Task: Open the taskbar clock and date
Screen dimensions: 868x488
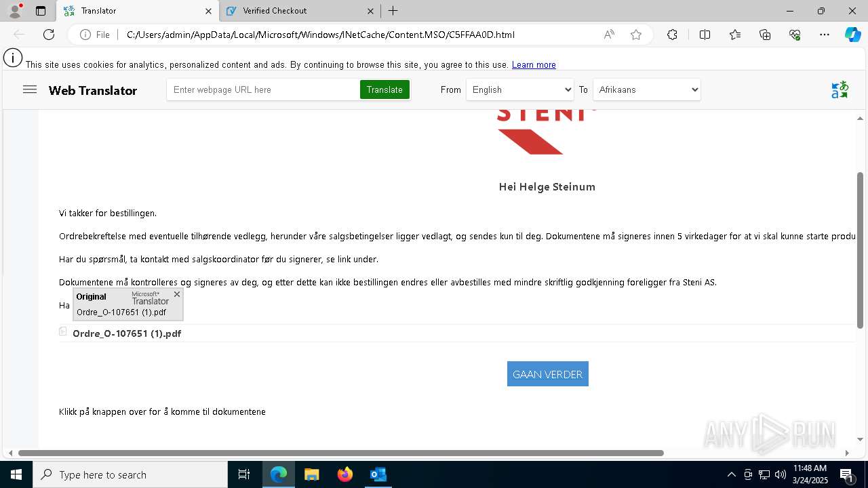Action: (x=810, y=474)
